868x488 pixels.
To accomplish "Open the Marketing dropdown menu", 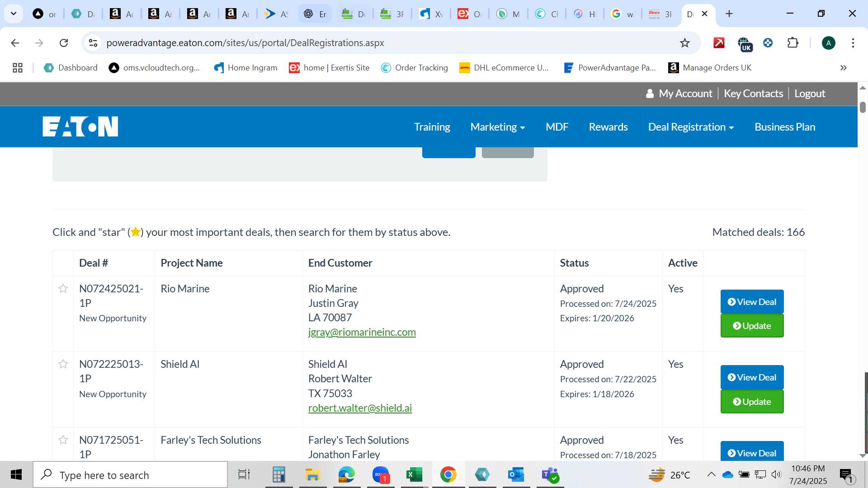I will pos(498,127).
